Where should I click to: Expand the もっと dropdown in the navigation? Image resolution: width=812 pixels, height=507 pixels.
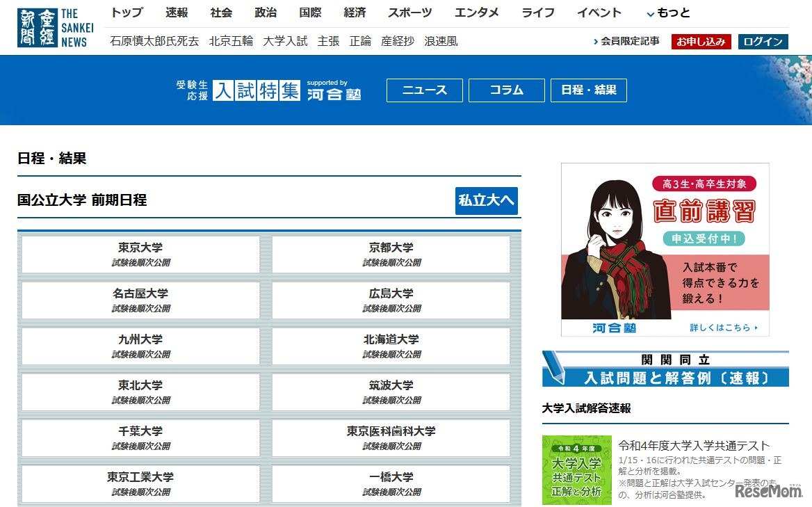tap(669, 12)
